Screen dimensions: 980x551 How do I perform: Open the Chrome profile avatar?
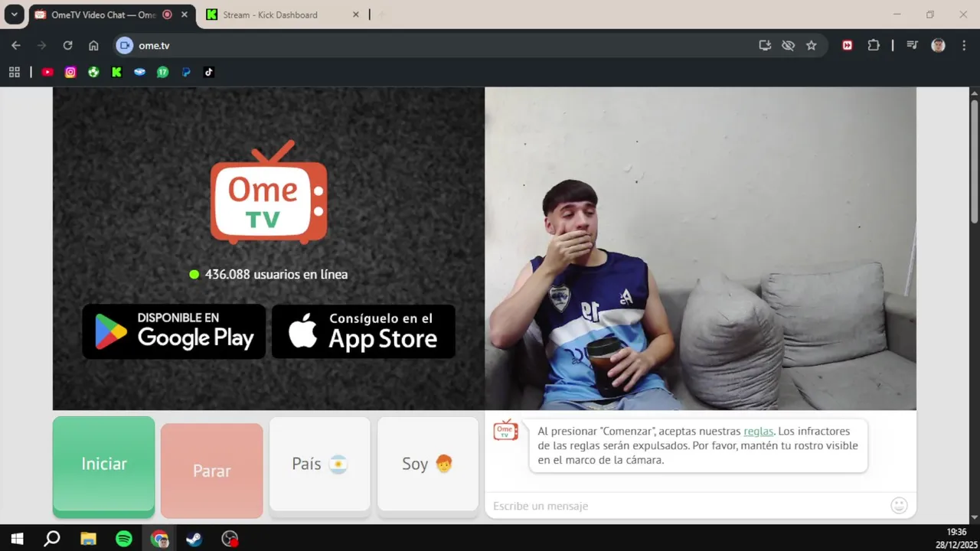938,45
